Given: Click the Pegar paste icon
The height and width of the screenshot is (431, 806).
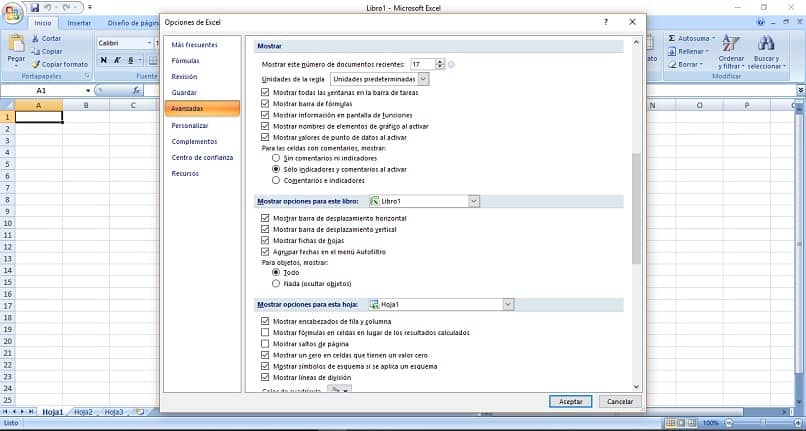Looking at the screenshot, I should coord(16,44).
